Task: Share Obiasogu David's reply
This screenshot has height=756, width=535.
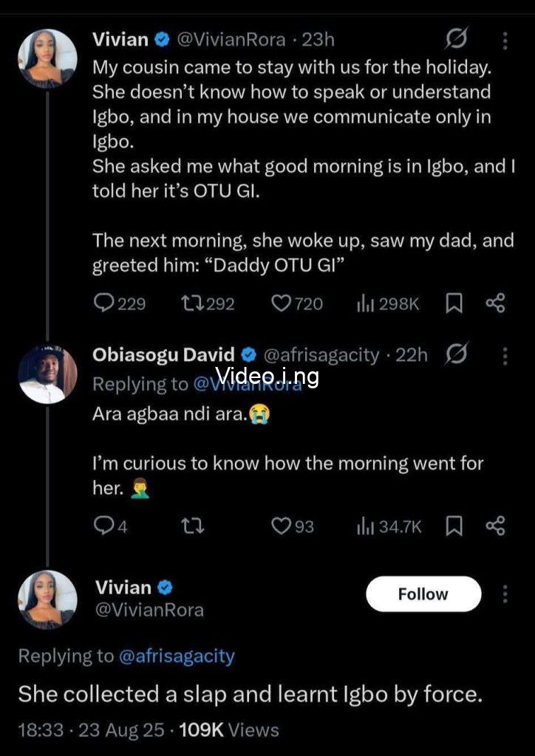Action: pyautogui.click(x=495, y=526)
